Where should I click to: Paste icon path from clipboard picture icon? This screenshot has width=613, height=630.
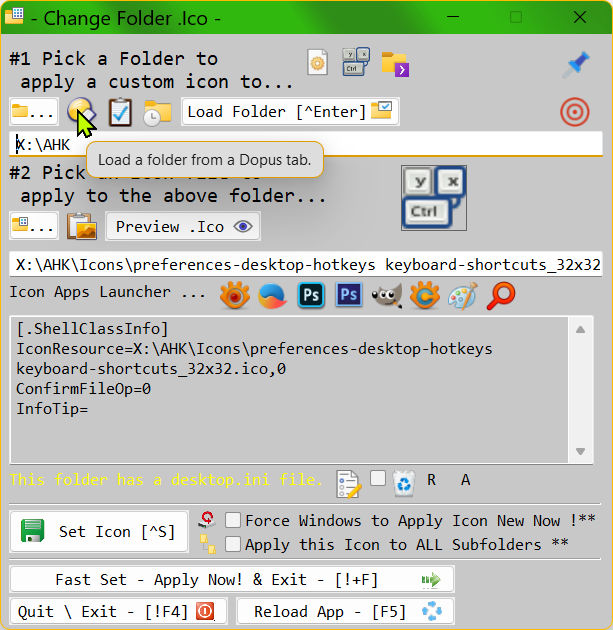tap(82, 226)
